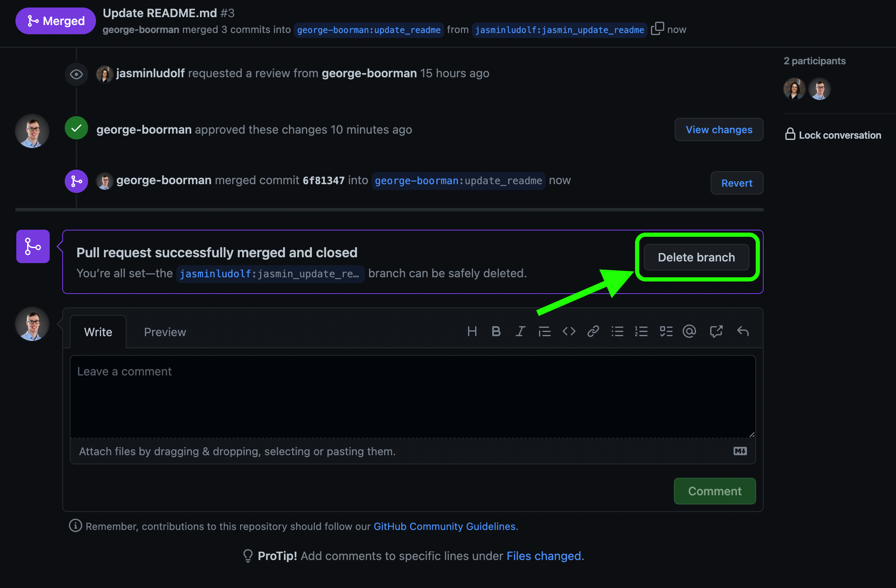Switch to the Preview tab

click(x=165, y=332)
